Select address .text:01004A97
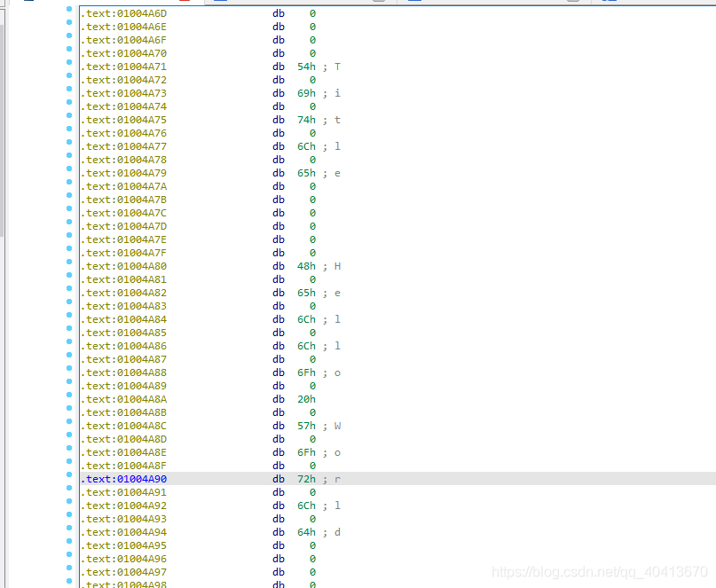The width and height of the screenshot is (716, 588). tap(123, 572)
